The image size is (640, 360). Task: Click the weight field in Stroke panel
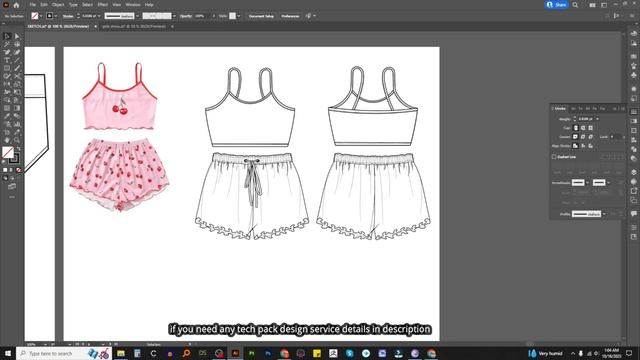[x=587, y=119]
